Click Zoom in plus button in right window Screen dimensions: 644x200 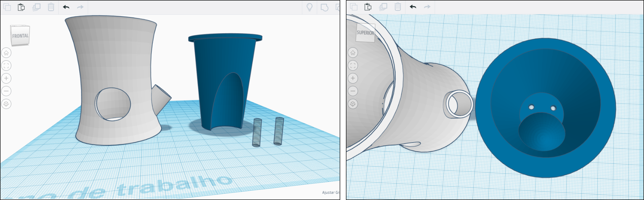coord(353,78)
